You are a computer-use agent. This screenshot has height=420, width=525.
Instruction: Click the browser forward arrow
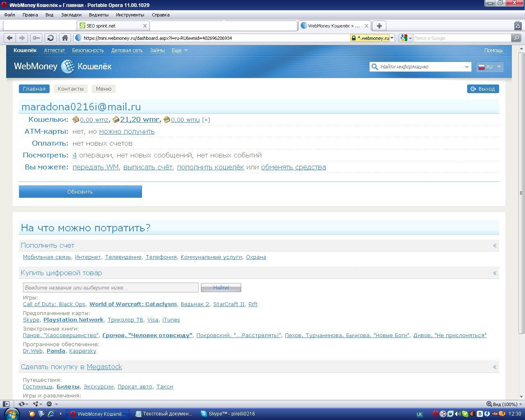[22, 38]
